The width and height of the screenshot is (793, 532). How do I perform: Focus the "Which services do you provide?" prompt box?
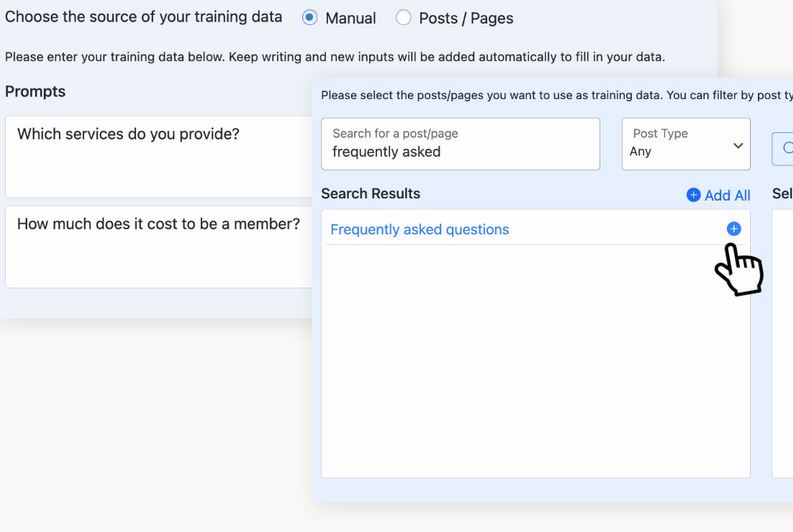coord(159,157)
